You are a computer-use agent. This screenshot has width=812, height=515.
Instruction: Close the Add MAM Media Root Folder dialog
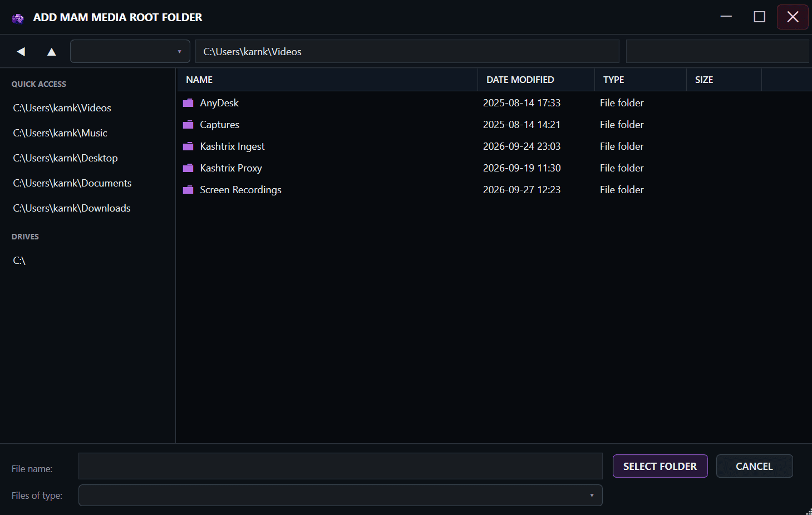pyautogui.click(x=793, y=17)
